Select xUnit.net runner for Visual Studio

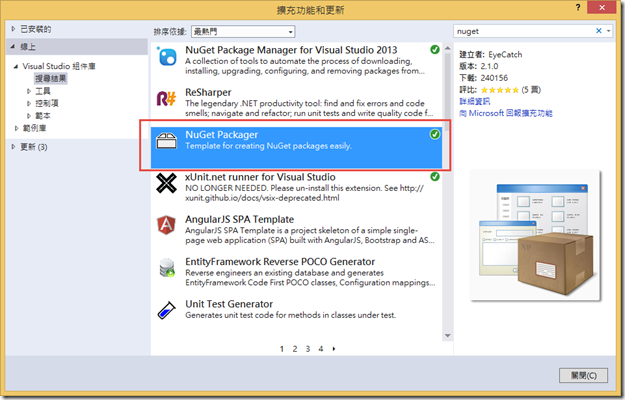pyautogui.click(x=260, y=177)
